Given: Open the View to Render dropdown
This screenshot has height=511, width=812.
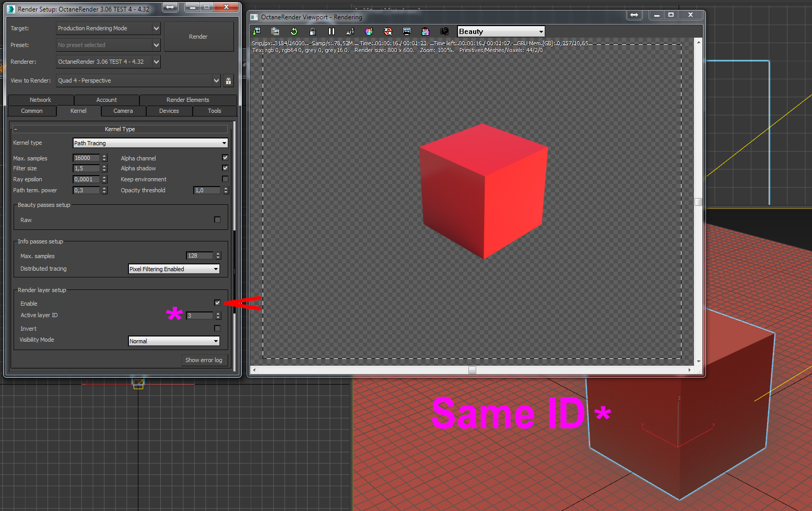Looking at the screenshot, I should click(x=138, y=80).
